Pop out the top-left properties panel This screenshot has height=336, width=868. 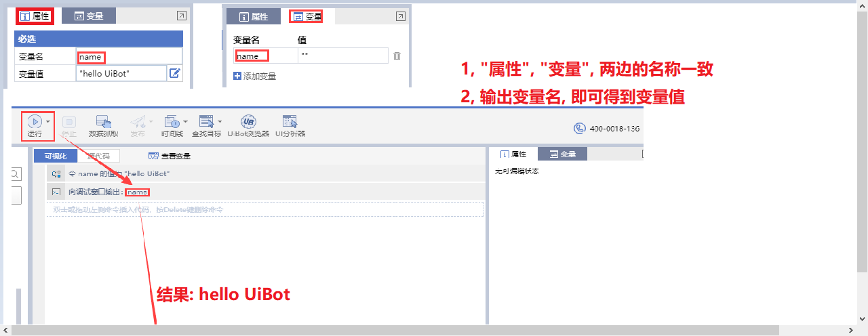click(181, 16)
